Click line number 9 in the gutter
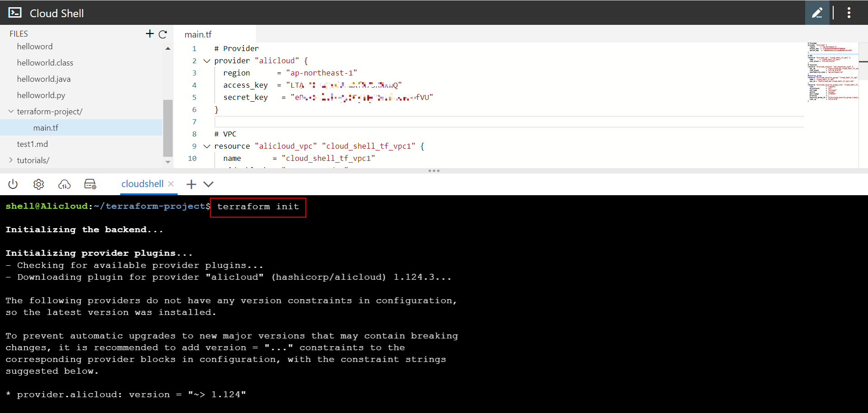Viewport: 868px width, 413px height. click(x=194, y=146)
